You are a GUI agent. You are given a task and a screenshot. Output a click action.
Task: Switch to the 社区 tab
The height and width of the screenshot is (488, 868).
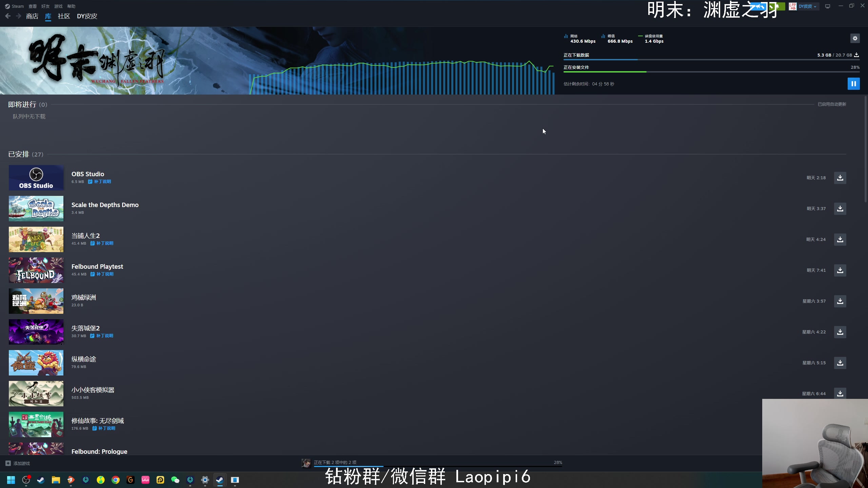point(64,16)
